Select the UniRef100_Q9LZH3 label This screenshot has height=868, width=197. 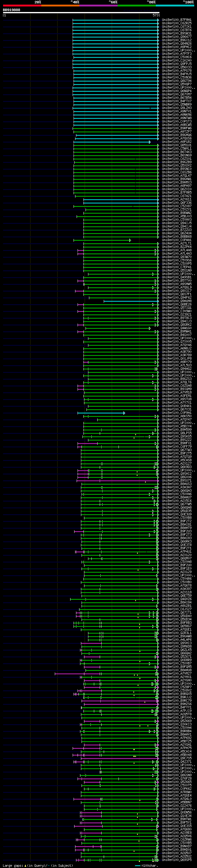176,108
